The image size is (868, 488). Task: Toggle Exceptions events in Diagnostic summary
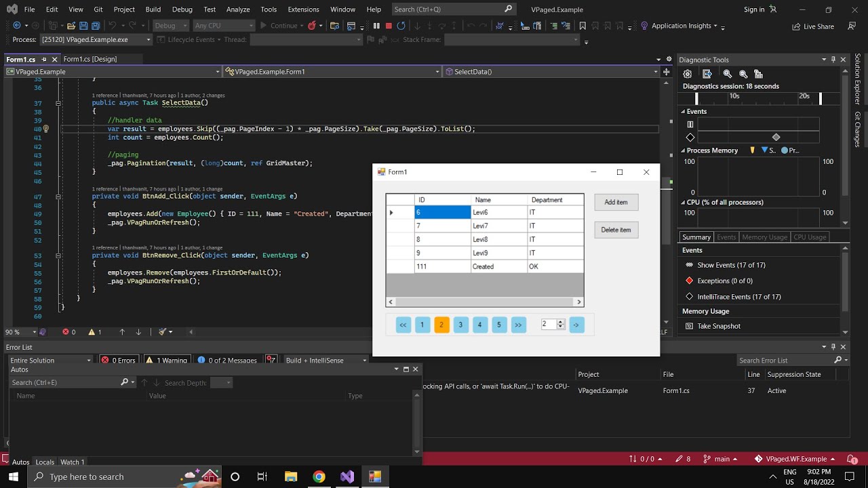(x=724, y=281)
